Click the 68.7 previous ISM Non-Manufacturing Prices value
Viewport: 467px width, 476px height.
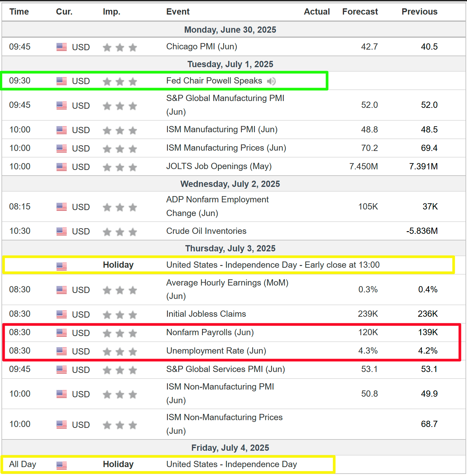[429, 424]
